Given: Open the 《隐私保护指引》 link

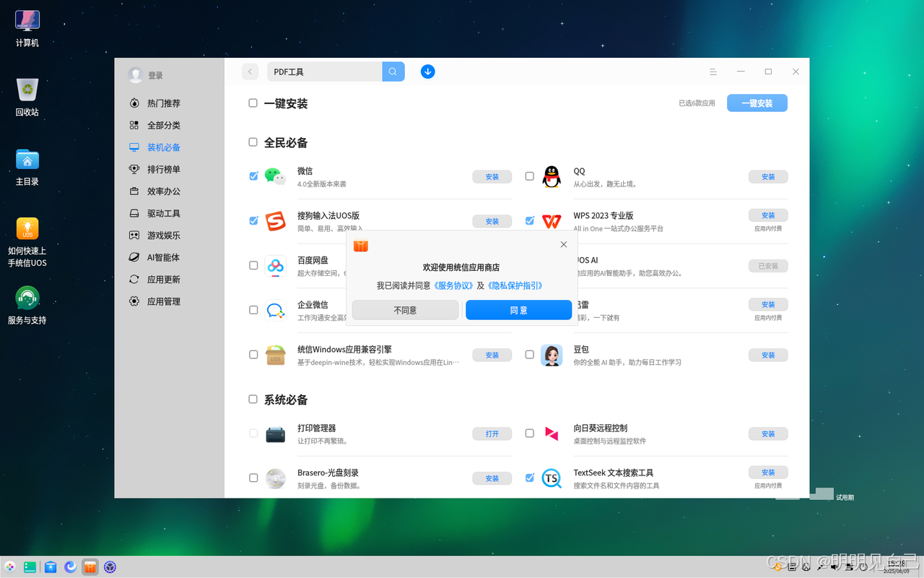Looking at the screenshot, I should pyautogui.click(x=515, y=286).
